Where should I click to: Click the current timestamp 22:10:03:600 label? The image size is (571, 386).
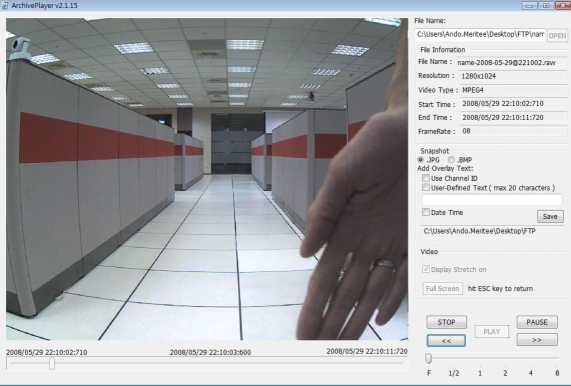point(210,352)
